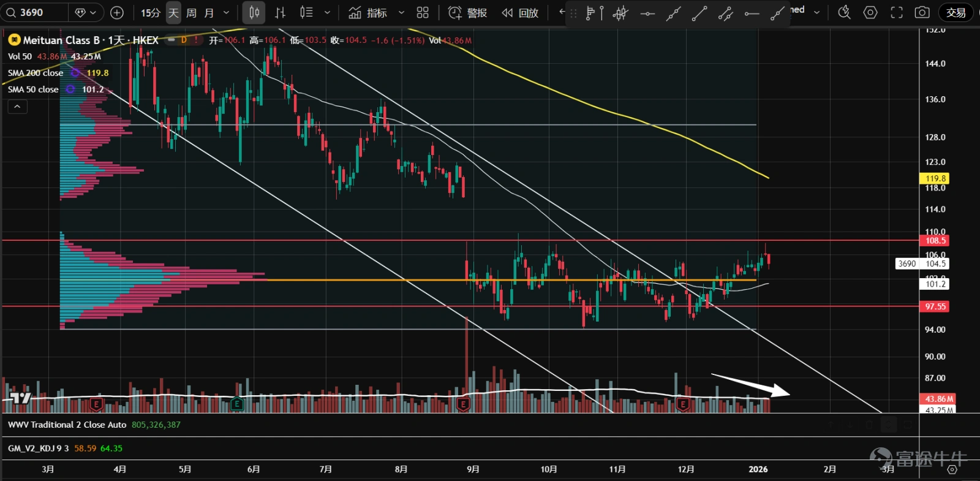The width and height of the screenshot is (980, 481).
Task: Select the 月 monthly timeframe
Action: [x=209, y=13]
